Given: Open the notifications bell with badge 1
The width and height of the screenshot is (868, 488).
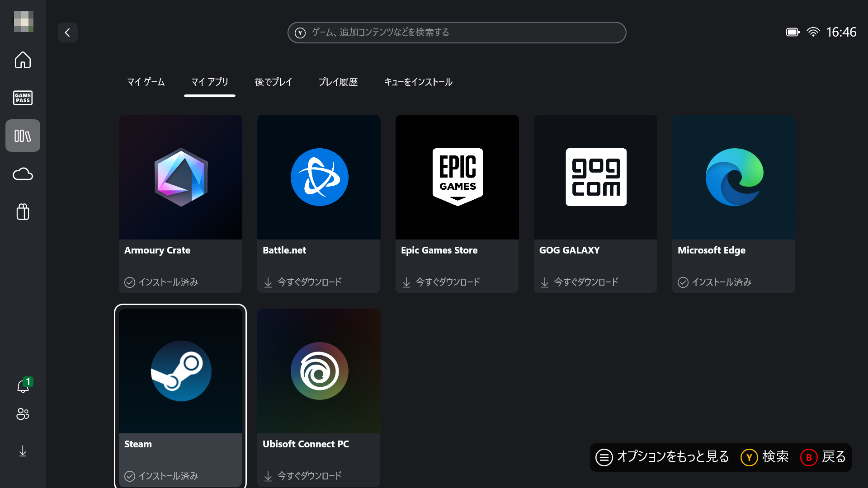Looking at the screenshot, I should click(x=23, y=386).
